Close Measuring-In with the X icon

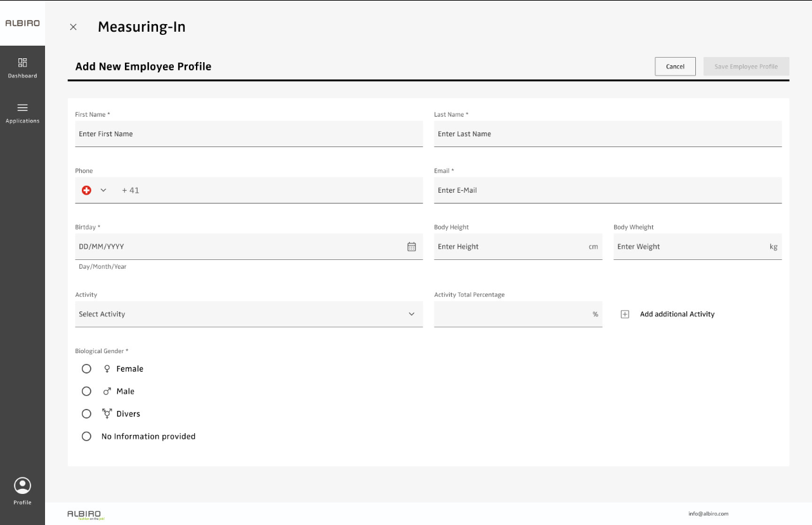(x=73, y=27)
